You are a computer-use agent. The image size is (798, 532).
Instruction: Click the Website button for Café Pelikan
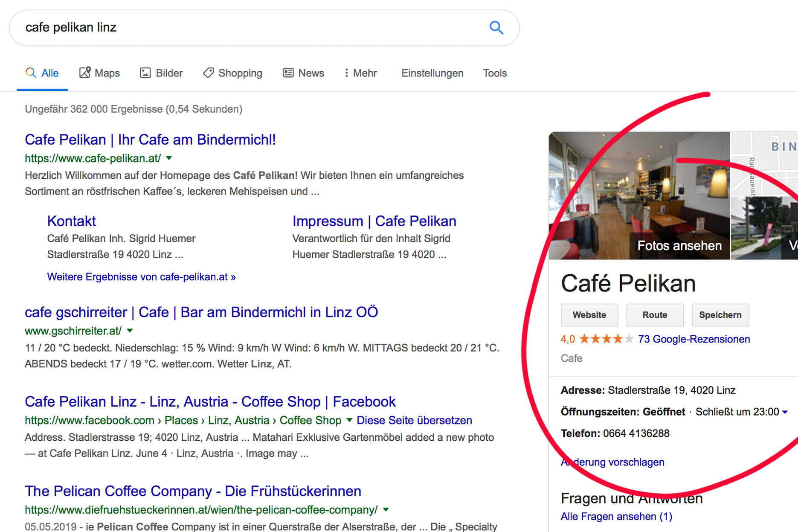pos(589,315)
